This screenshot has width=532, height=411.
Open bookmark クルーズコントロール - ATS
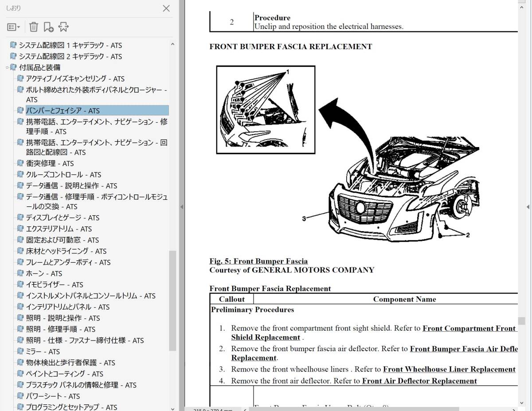[x=63, y=174]
